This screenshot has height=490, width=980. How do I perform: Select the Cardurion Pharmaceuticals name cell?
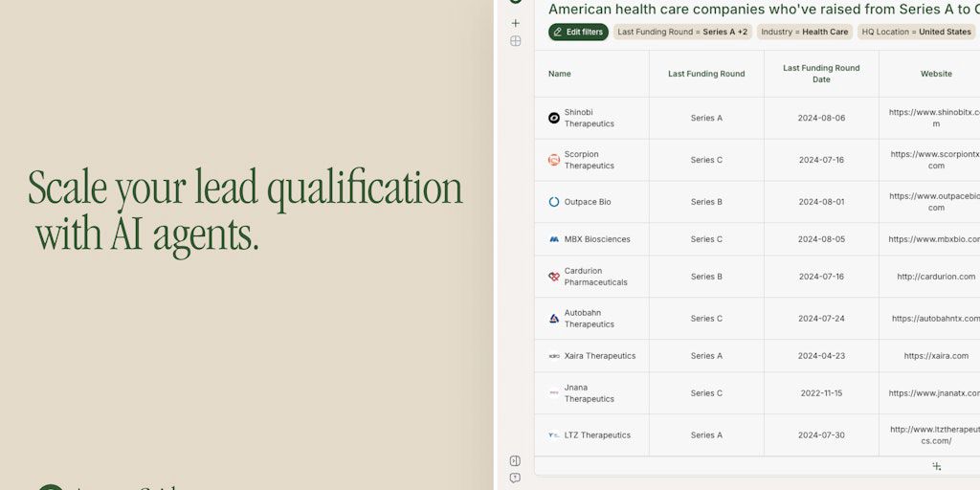[591, 277]
